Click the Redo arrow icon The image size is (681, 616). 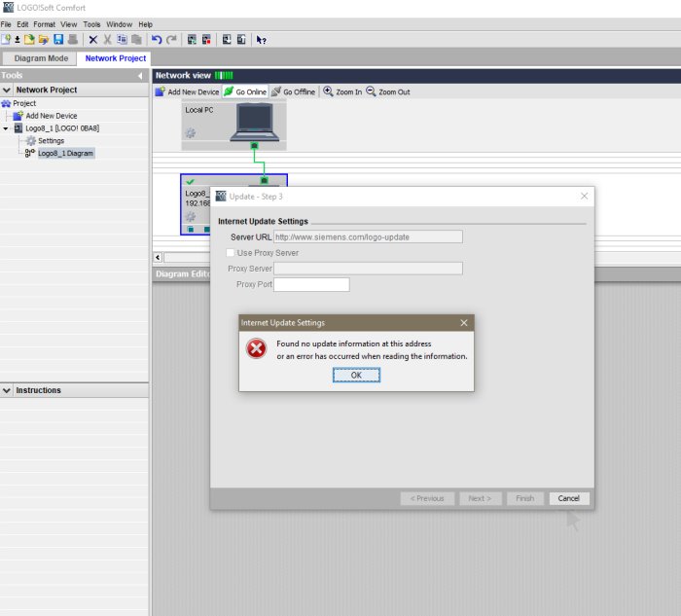[x=171, y=40]
